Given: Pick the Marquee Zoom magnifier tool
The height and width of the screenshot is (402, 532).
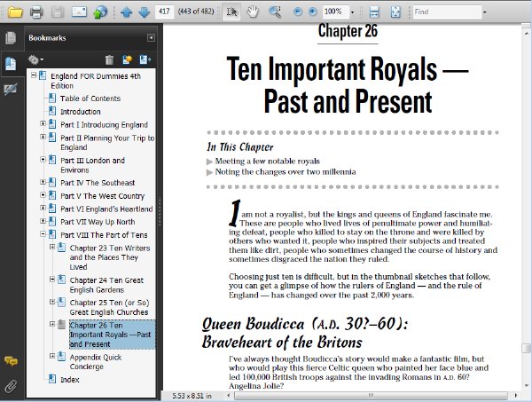Looking at the screenshot, I should (x=275, y=12).
